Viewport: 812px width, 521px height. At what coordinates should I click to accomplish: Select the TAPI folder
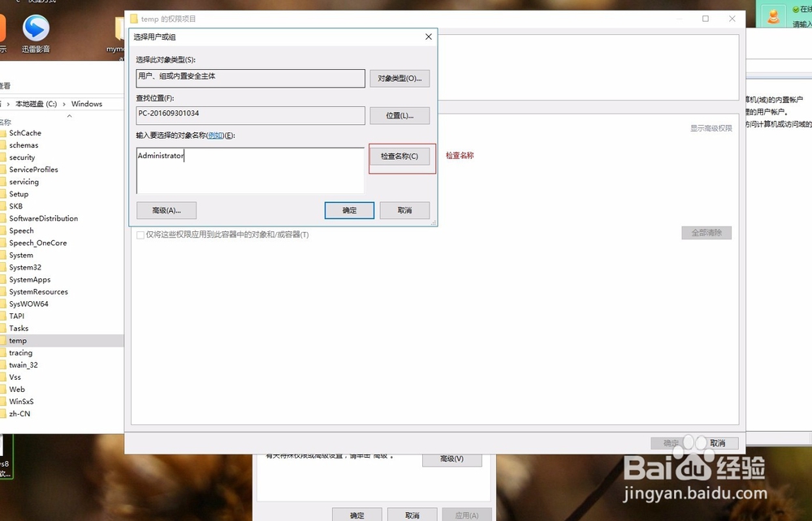click(16, 316)
